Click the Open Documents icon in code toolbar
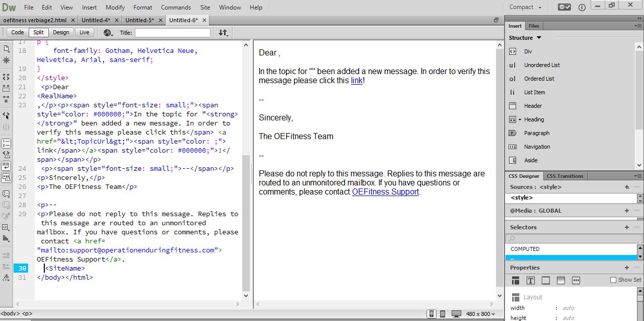The image size is (644, 321). 7,48
